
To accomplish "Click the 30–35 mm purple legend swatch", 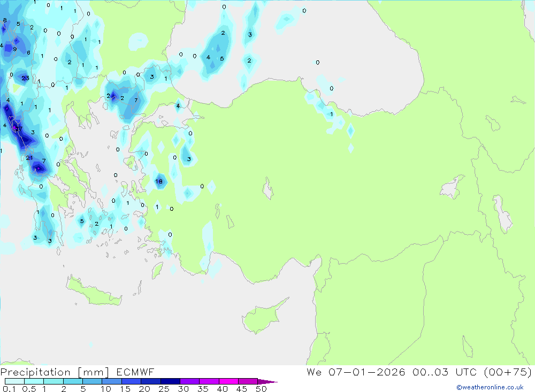I will point(189,381).
